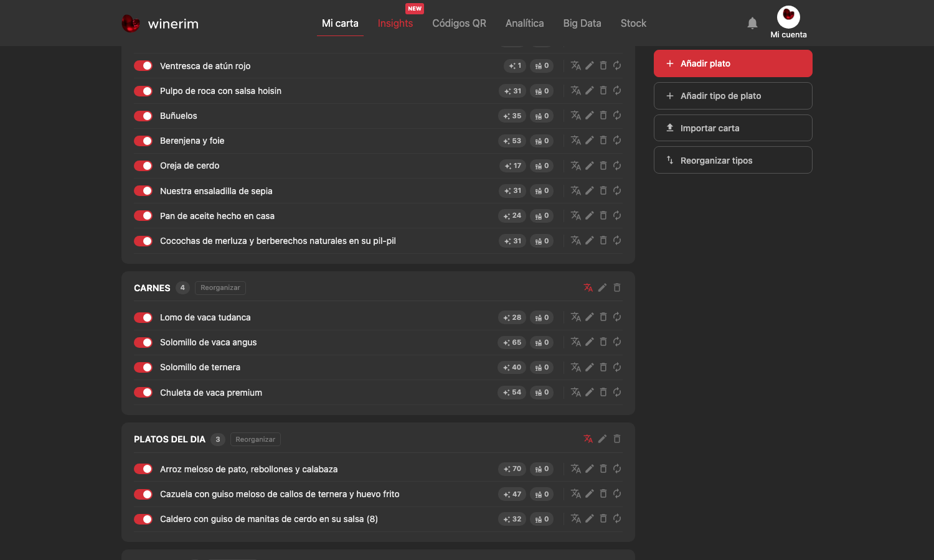Refresh pairing for Berenjena y foie
Viewport: 934px width, 560px height.
pos(617,141)
